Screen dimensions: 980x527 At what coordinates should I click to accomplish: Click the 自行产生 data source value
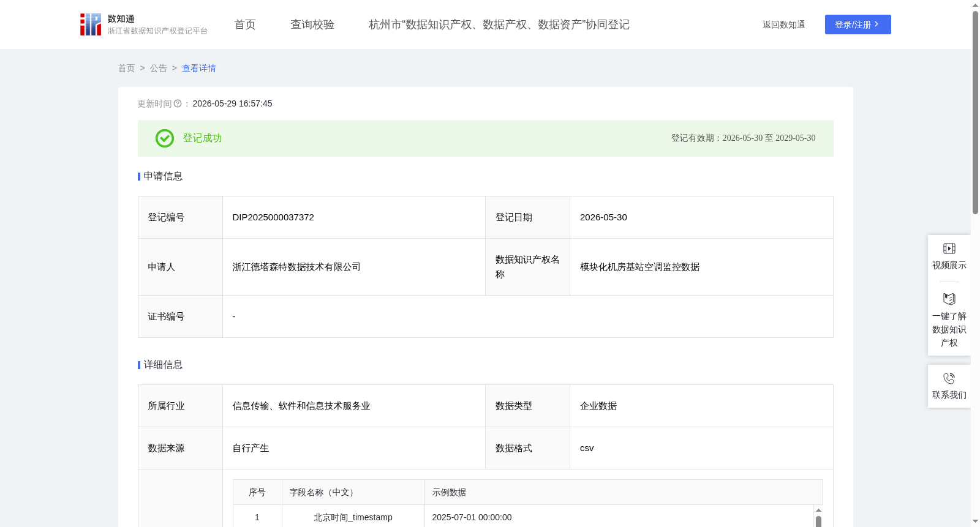[x=251, y=448]
